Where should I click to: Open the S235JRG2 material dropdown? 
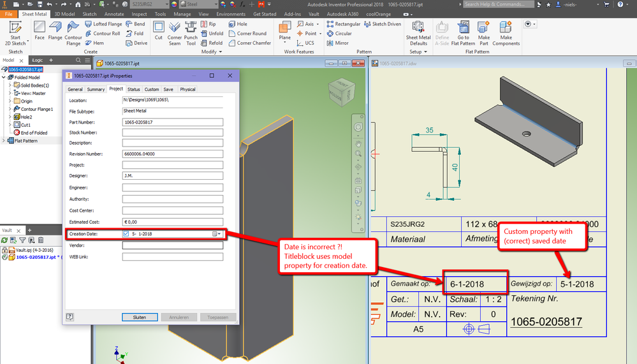tap(167, 4)
